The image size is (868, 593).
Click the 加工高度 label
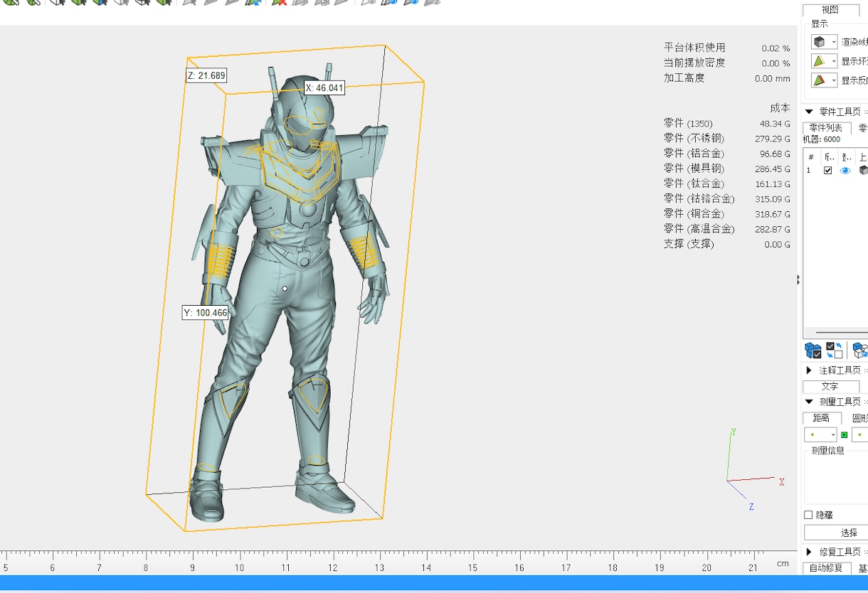pyautogui.click(x=684, y=78)
